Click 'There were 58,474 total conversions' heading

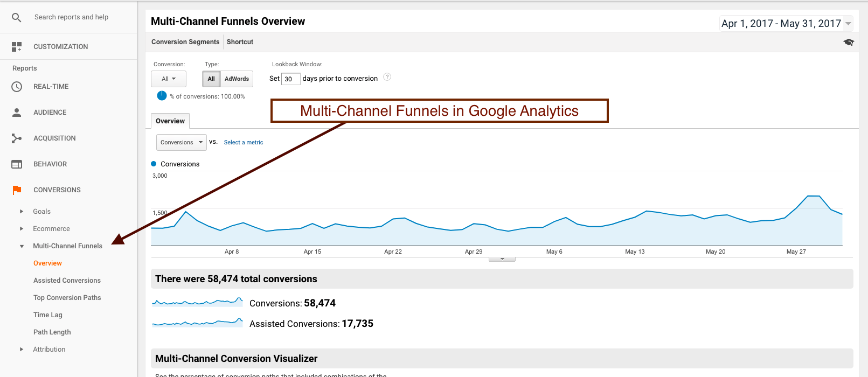pos(236,279)
